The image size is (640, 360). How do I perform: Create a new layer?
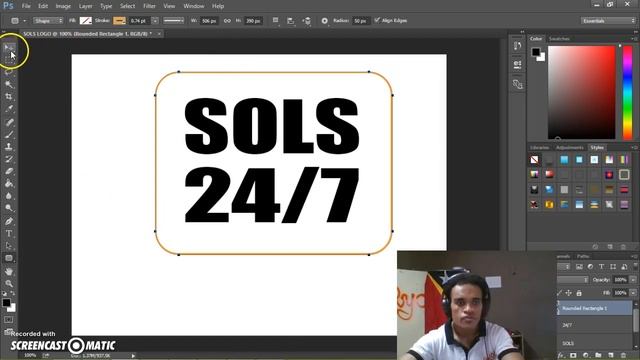pyautogui.click(x=611, y=356)
